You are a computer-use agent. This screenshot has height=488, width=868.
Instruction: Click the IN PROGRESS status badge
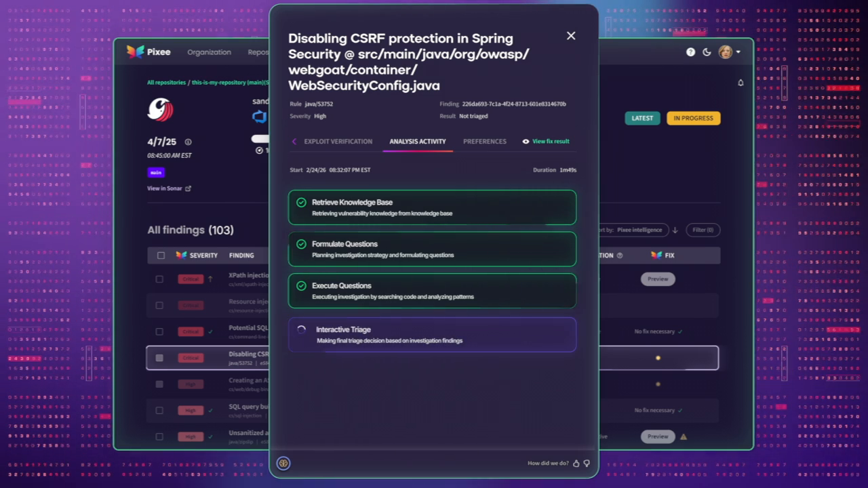click(693, 118)
